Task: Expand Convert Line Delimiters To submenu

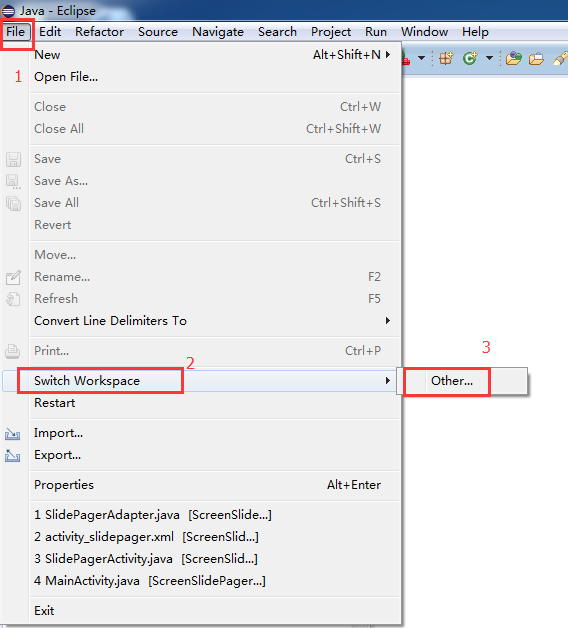Action: (x=215, y=321)
